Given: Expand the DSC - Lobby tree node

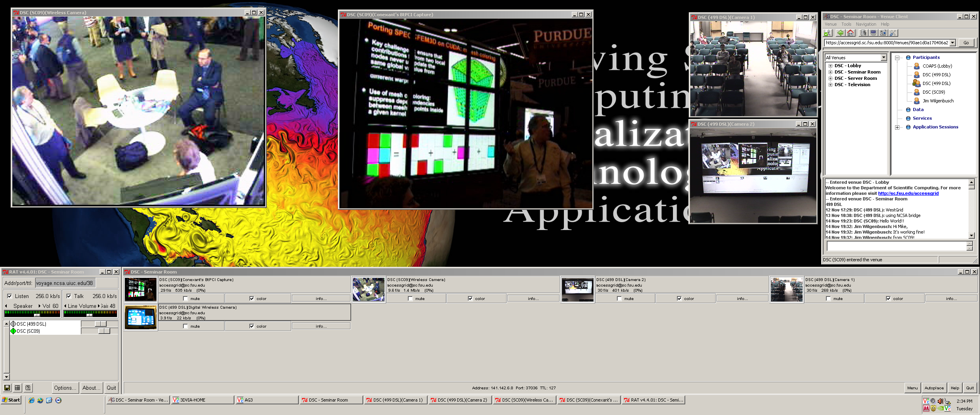Looking at the screenshot, I should 831,66.
